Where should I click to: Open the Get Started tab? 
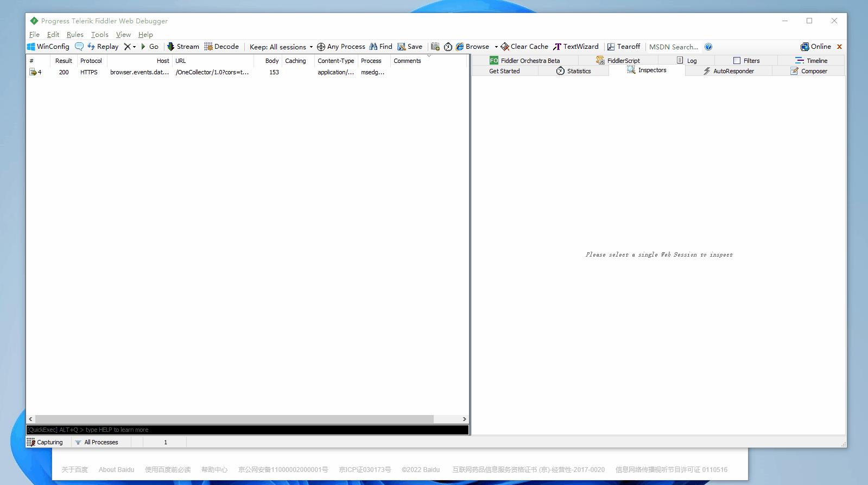[x=505, y=71]
